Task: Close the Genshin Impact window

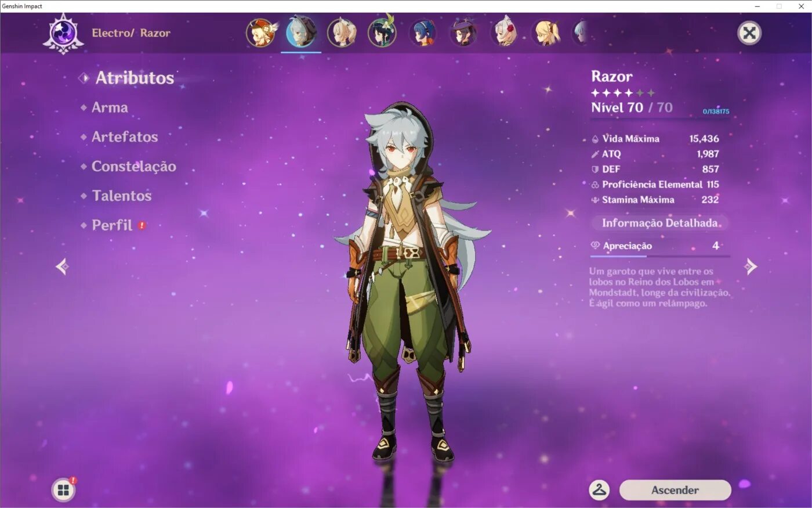Action: pos(801,6)
